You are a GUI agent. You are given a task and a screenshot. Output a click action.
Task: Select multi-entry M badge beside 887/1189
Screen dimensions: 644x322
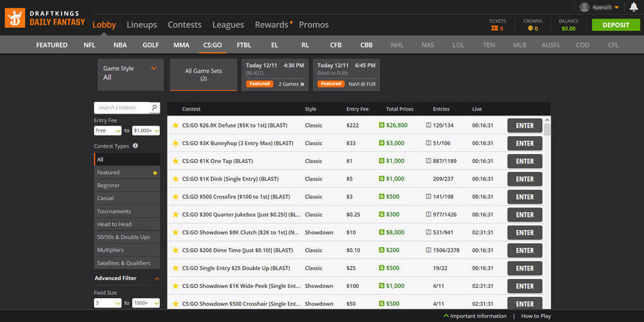pyautogui.click(x=428, y=161)
